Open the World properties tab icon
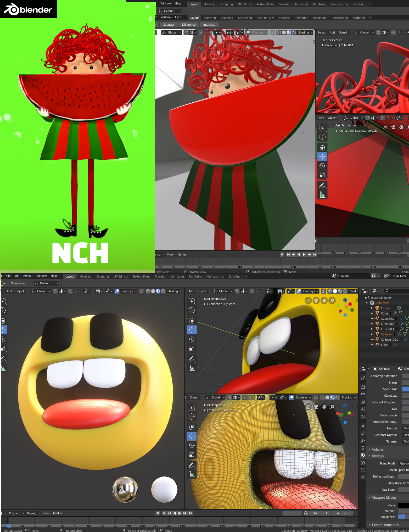409x532 pixels. (363, 417)
